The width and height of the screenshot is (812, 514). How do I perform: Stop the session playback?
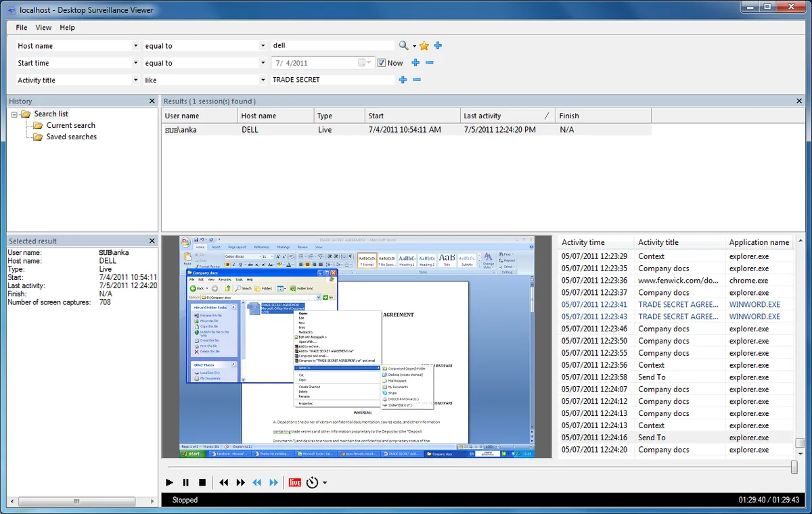pos(203,482)
